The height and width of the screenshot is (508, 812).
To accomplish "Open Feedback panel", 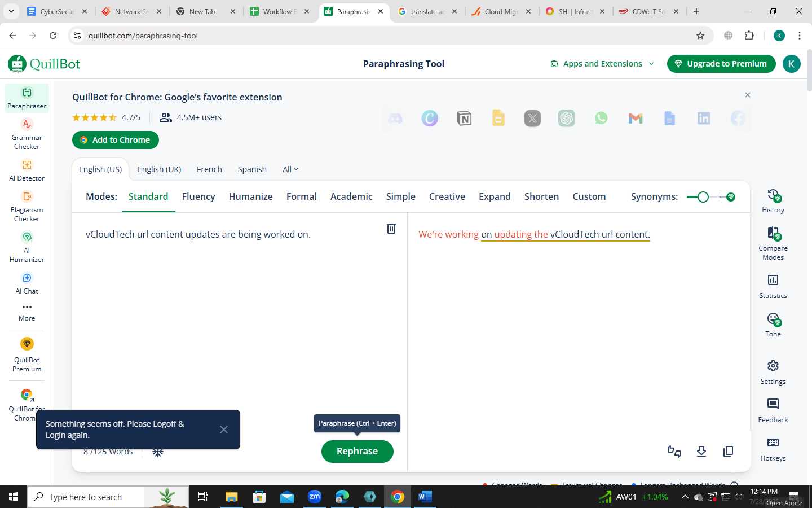I will click(773, 411).
